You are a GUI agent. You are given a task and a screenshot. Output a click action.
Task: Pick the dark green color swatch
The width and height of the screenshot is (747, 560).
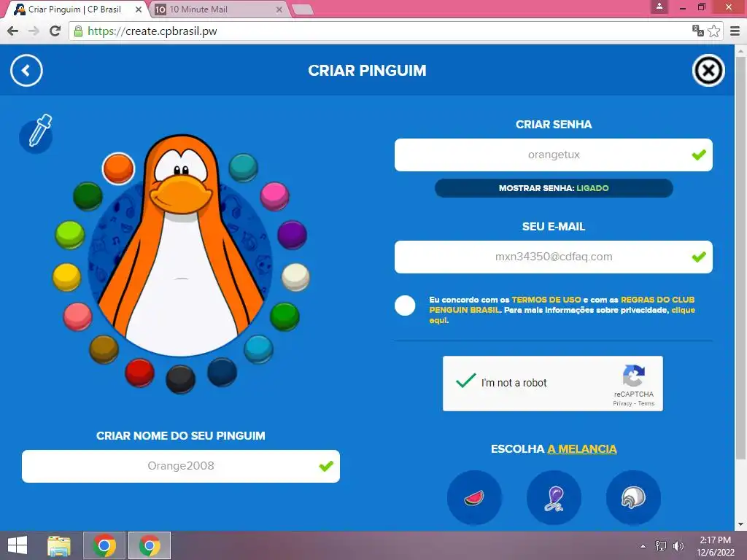tap(88, 195)
